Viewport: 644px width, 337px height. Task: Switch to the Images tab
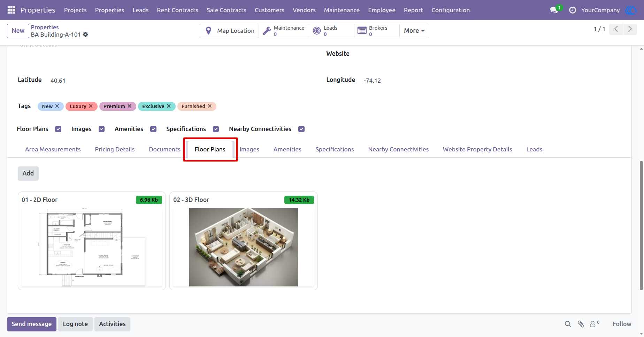[249, 149]
